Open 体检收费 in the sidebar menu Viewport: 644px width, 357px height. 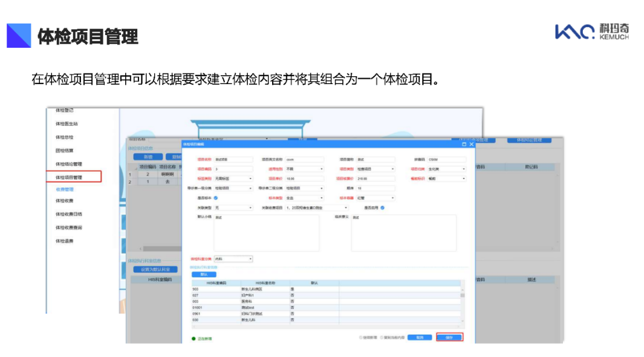64,200
